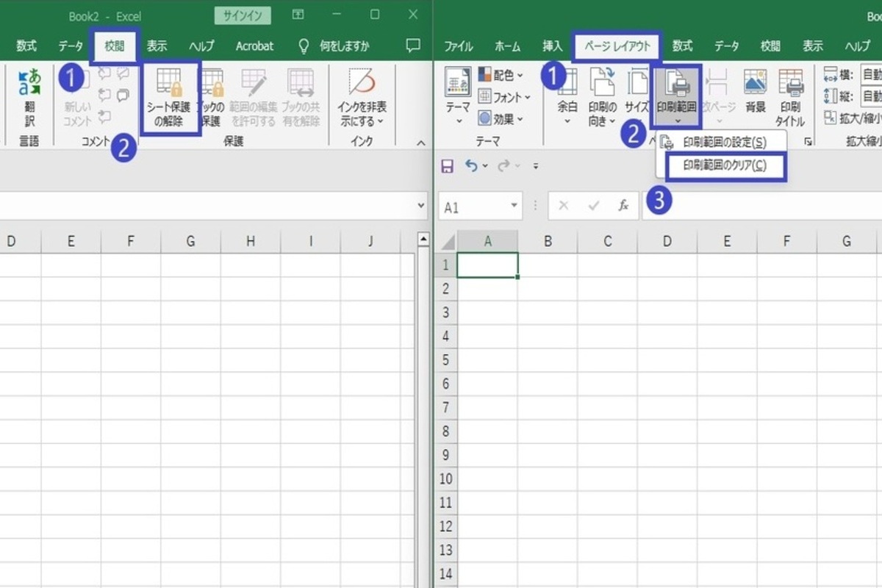Click the fx insert function icon
Image resolution: width=882 pixels, height=588 pixels.
pos(623,207)
